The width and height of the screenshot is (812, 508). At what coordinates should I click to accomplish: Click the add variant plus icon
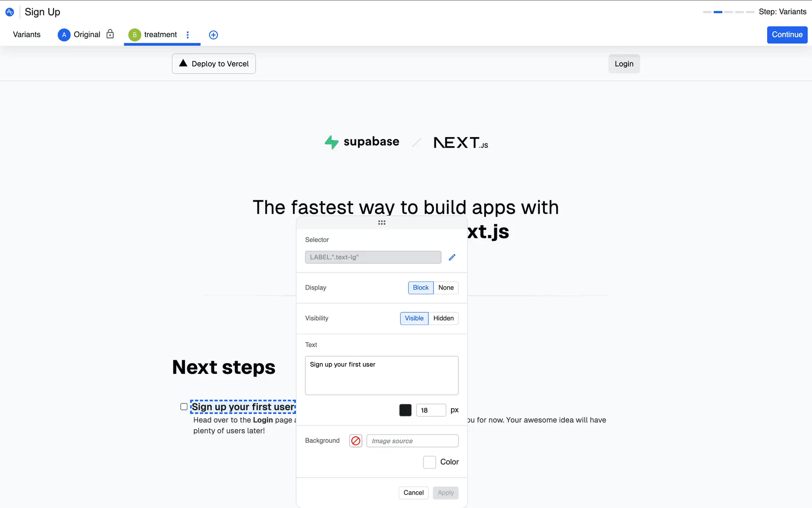[214, 35]
